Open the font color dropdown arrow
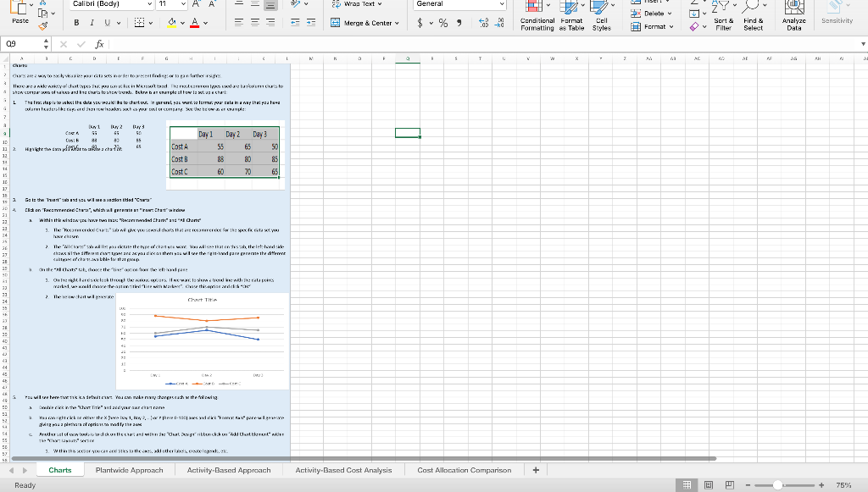Image resolution: width=868 pixels, height=492 pixels. click(x=205, y=23)
